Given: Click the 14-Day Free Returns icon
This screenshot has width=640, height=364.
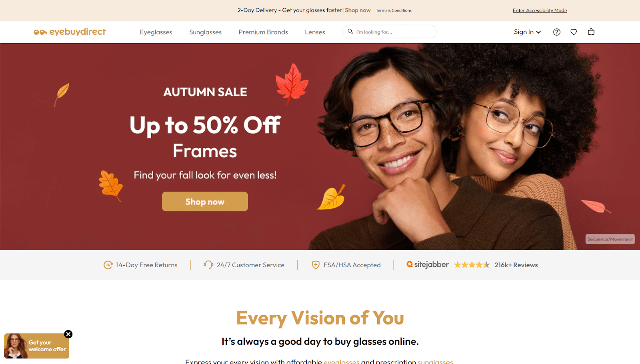Looking at the screenshot, I should 108,265.
